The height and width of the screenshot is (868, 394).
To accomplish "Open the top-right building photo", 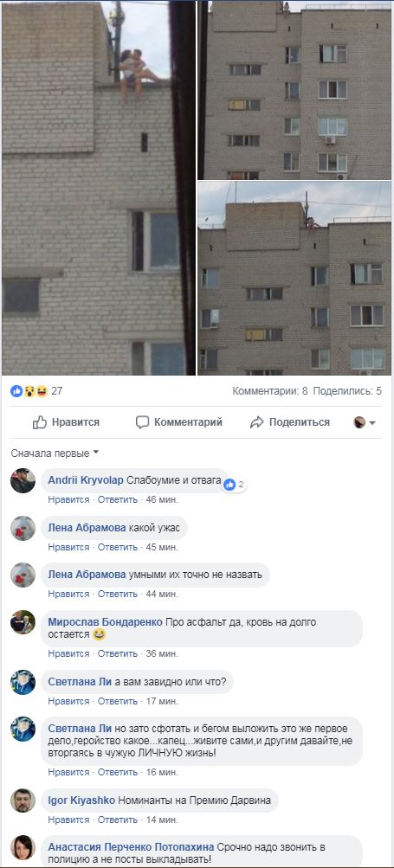I will pyautogui.click(x=294, y=90).
